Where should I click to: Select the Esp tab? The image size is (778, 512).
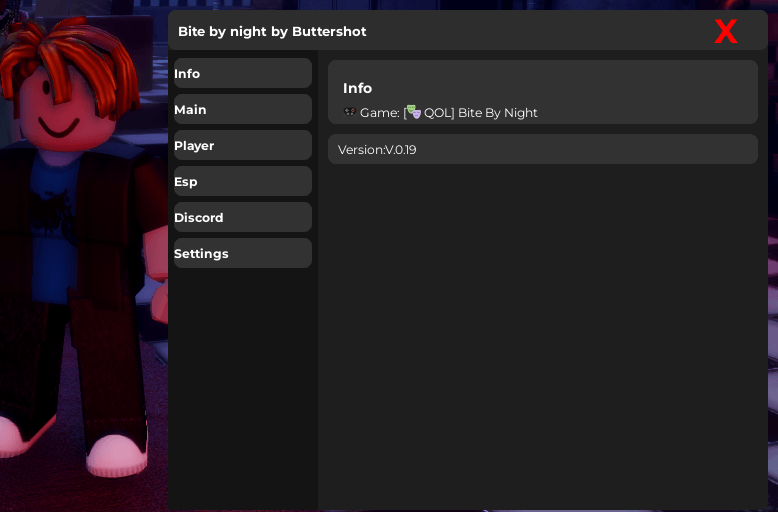(x=243, y=181)
